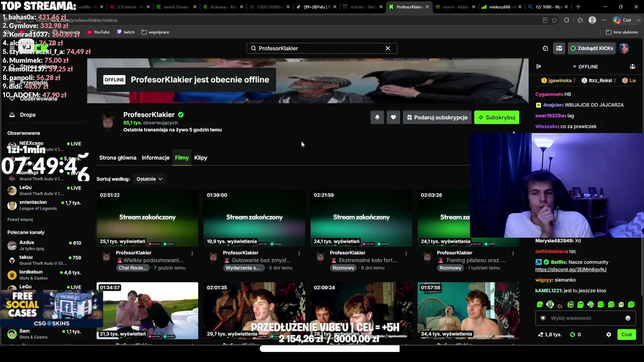Click the KICKs balance icon

(573, 334)
